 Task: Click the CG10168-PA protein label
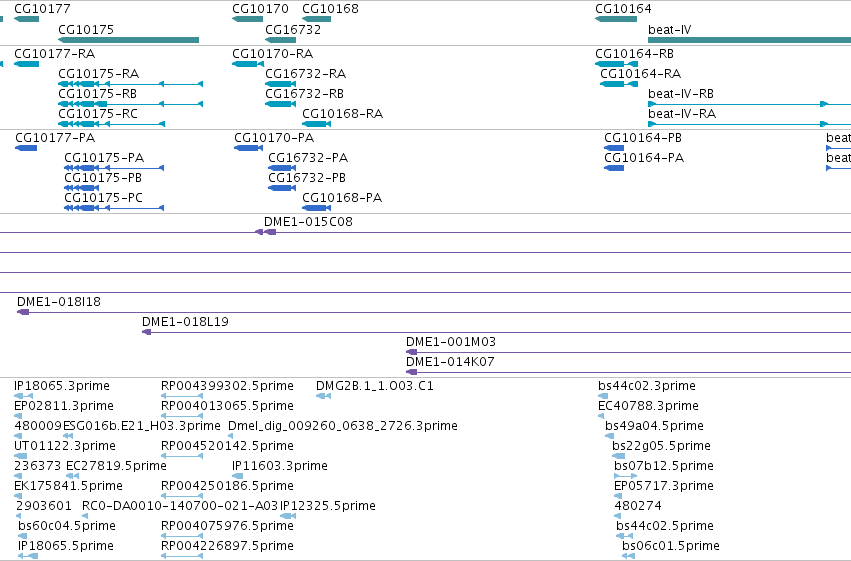(x=342, y=198)
